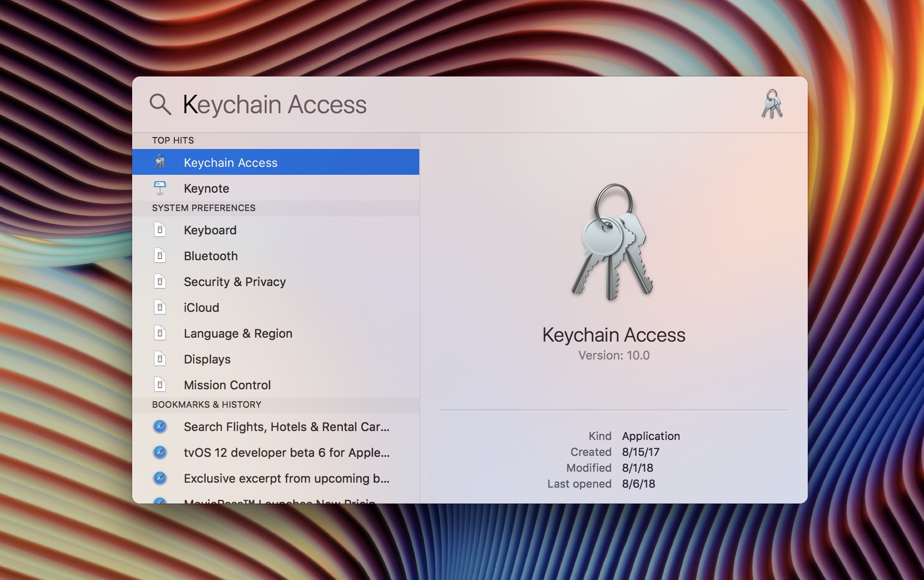Click the keys icon in search bar

(x=771, y=104)
